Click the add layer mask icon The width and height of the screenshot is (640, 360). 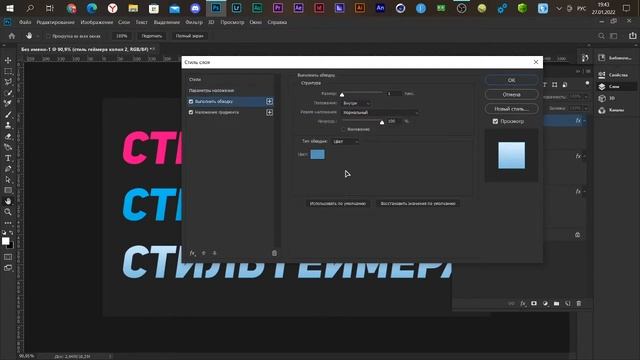click(534, 303)
